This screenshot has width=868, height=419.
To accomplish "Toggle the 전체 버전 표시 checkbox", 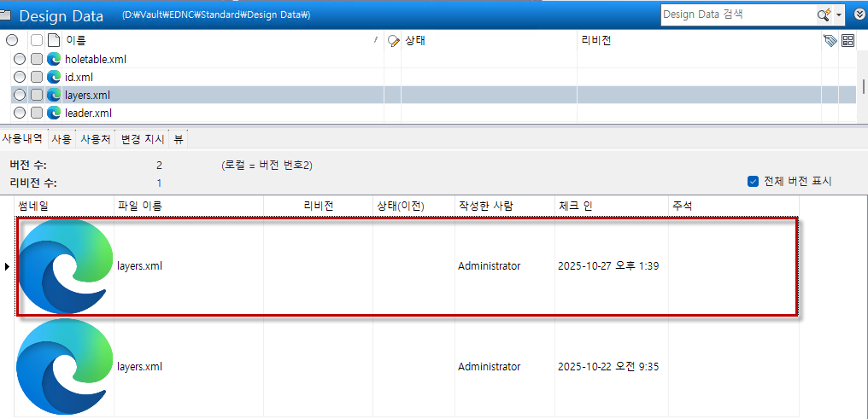I will pyautogui.click(x=753, y=181).
